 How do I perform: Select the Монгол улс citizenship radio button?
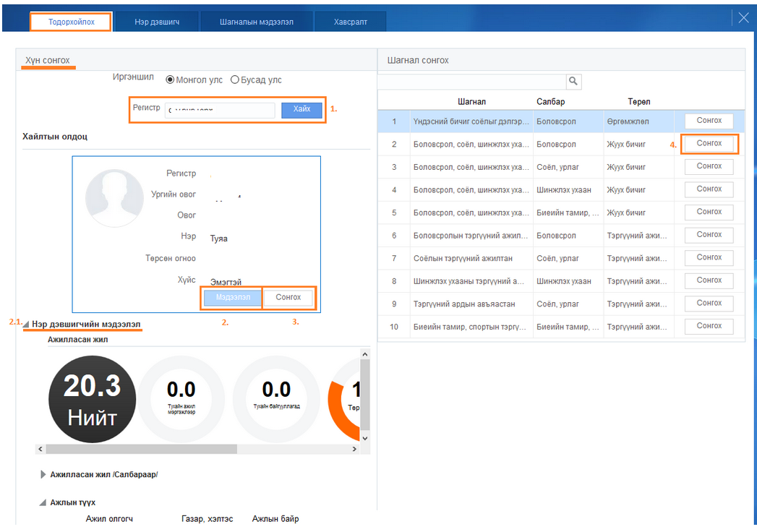[170, 80]
